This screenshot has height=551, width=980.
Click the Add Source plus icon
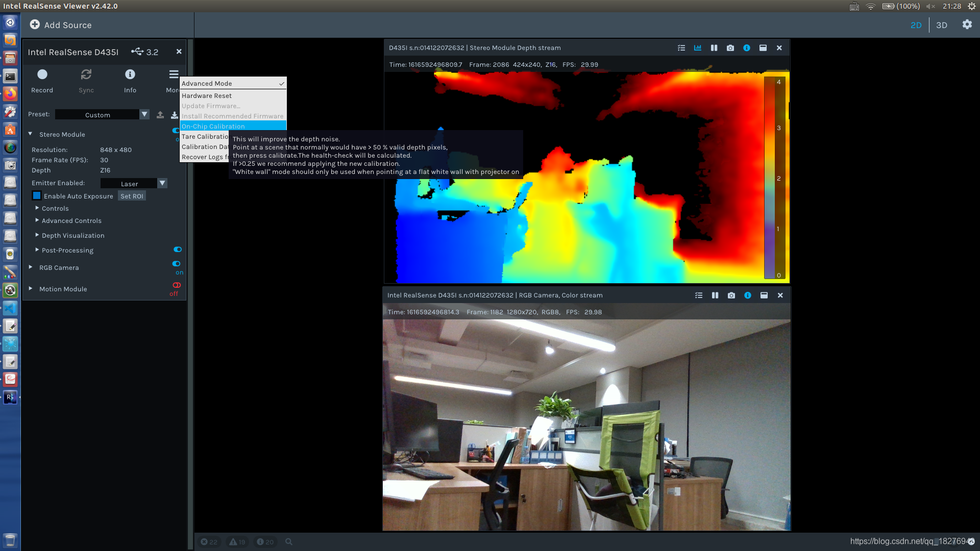tap(35, 24)
